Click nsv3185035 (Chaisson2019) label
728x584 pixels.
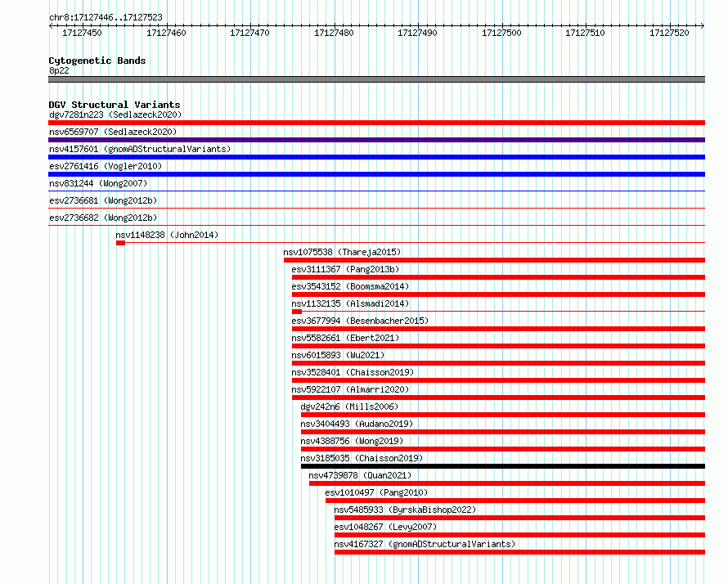(362, 458)
